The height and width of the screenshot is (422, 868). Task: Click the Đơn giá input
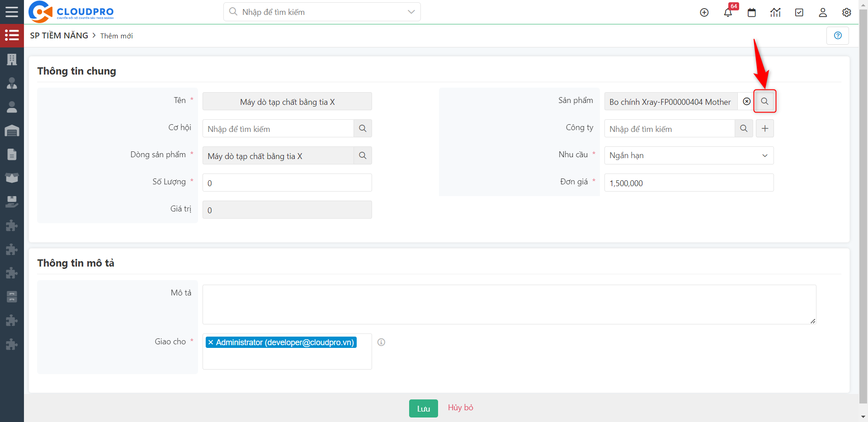(689, 183)
